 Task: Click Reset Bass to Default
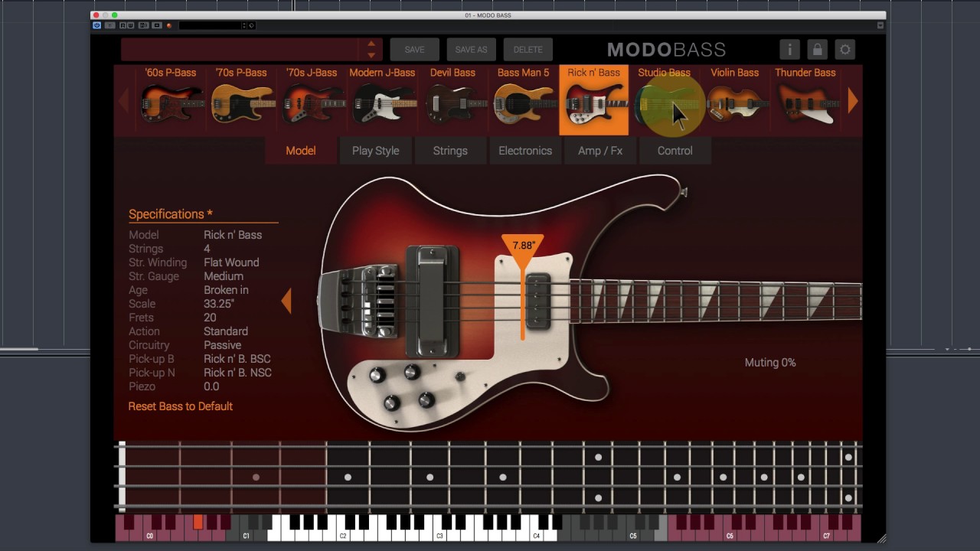click(181, 406)
